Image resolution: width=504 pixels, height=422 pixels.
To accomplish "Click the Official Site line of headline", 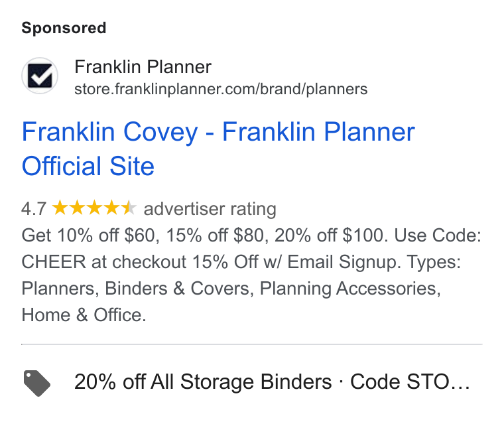I will (x=88, y=166).
